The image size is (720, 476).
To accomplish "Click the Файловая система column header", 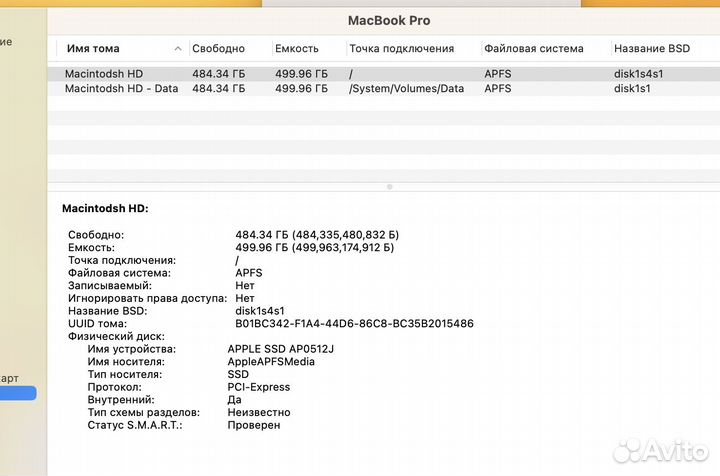I will click(x=534, y=48).
